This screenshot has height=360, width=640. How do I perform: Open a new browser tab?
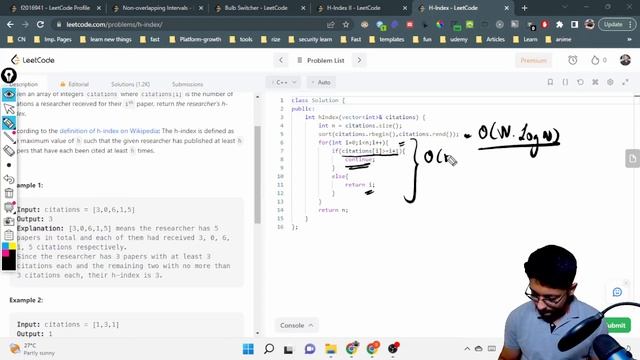click(524, 8)
